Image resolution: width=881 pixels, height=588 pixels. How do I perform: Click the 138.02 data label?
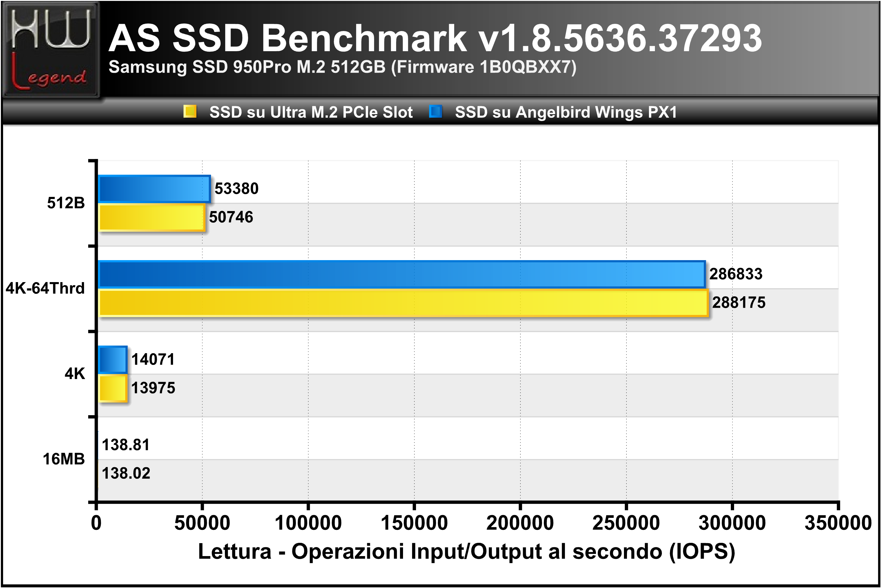pyautogui.click(x=126, y=473)
